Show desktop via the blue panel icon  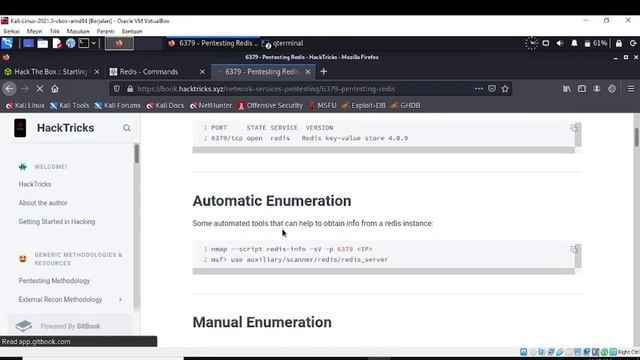pos(28,43)
